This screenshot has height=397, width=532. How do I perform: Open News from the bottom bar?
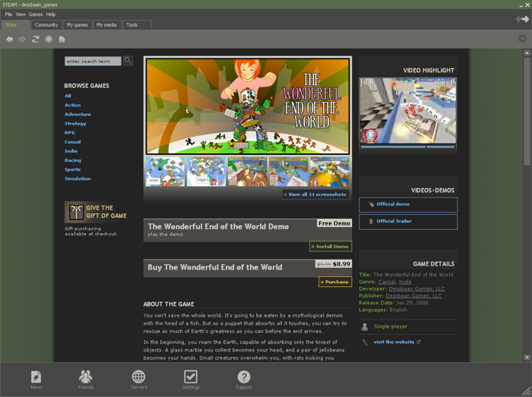(36, 380)
